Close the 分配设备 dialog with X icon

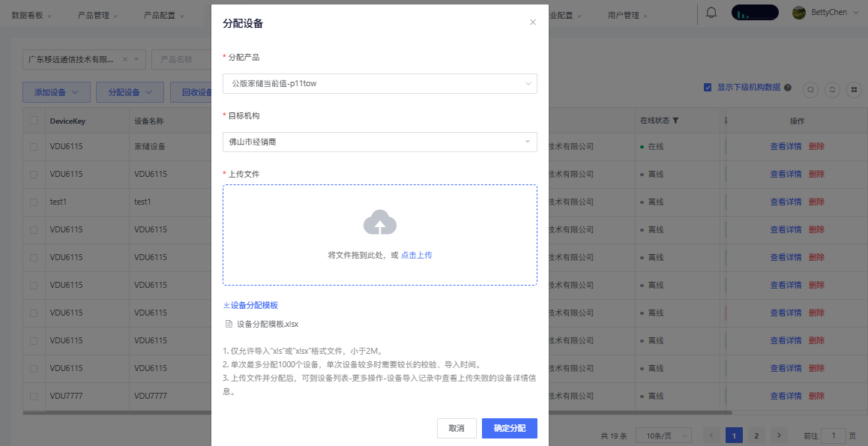coord(533,22)
